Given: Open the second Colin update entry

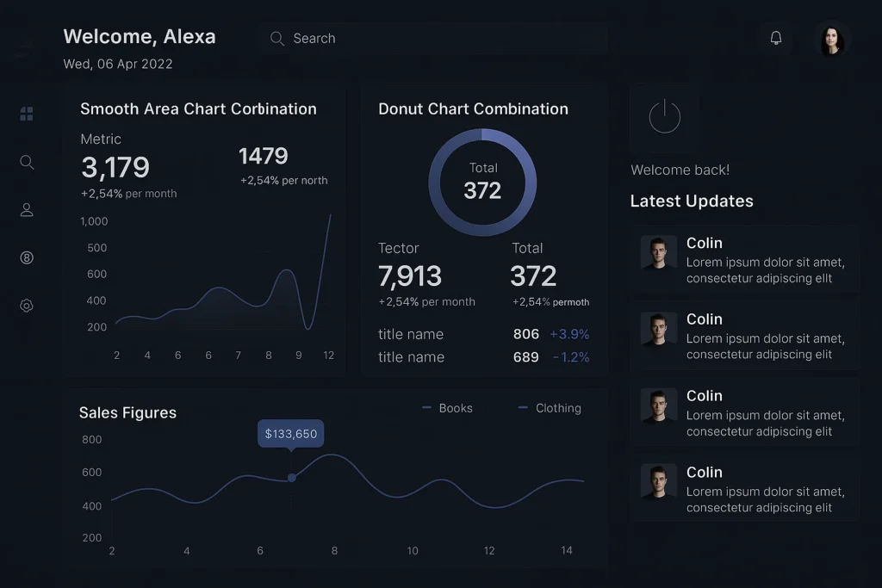Looking at the screenshot, I should point(745,337).
